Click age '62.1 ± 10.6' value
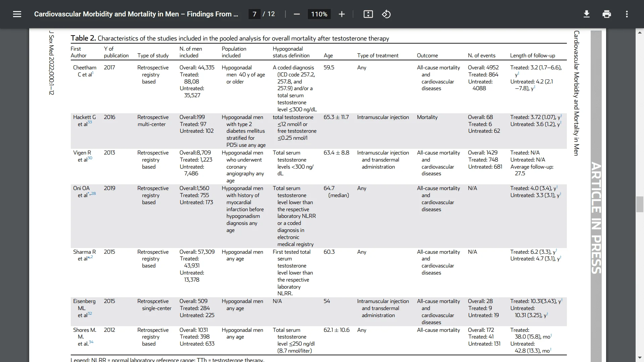Image resolution: width=644 pixels, height=362 pixels. (336, 330)
